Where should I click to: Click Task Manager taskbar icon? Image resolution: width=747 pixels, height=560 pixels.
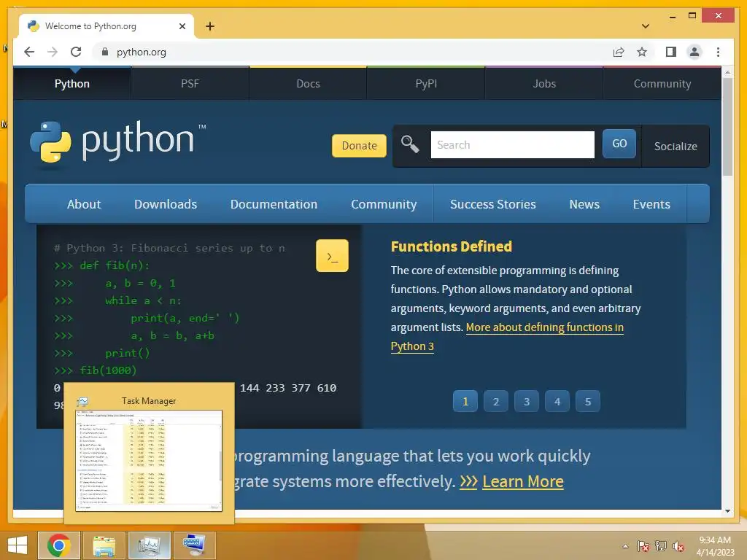(x=150, y=545)
